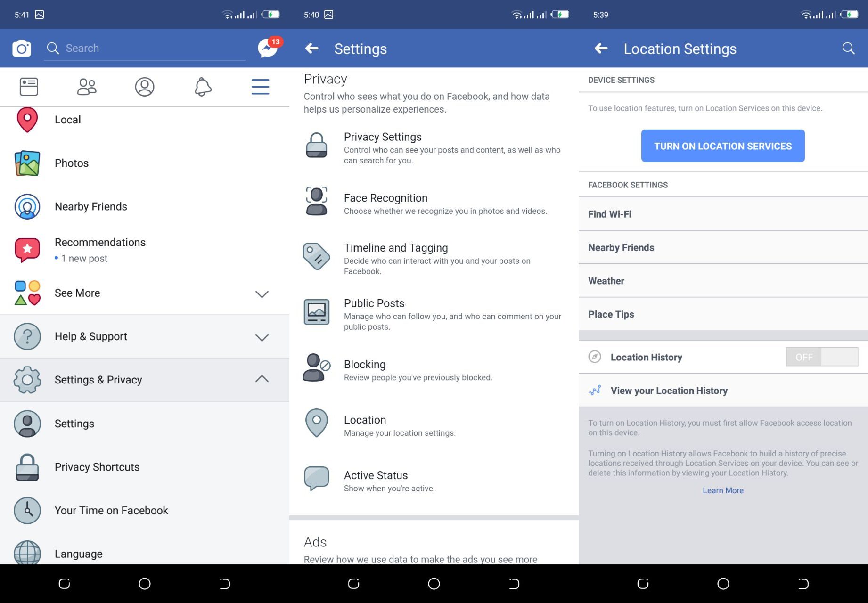
Task: Select the Active Status title
Action: pos(376,475)
